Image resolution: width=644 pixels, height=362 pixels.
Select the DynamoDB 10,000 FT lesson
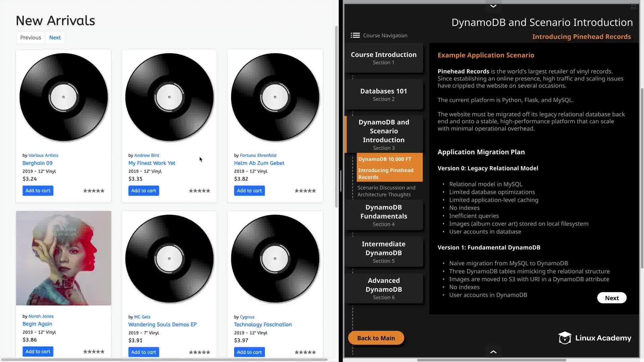384,159
